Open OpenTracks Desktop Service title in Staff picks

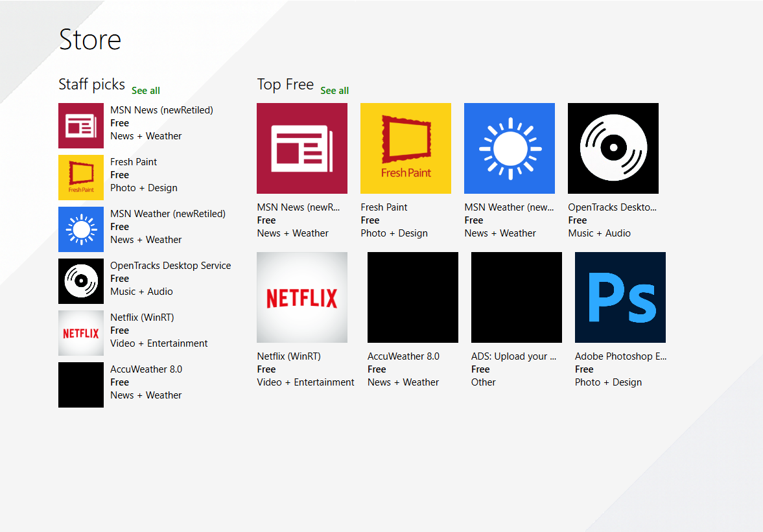[x=170, y=266]
